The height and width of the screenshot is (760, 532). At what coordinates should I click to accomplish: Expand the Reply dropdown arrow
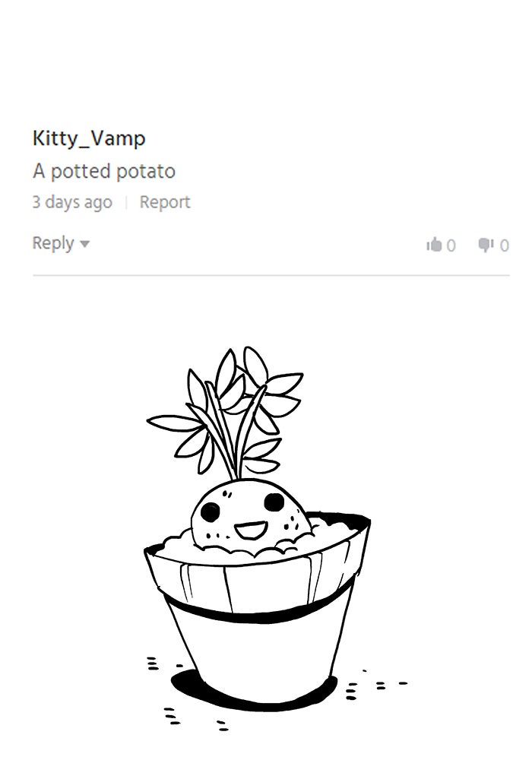[84, 244]
